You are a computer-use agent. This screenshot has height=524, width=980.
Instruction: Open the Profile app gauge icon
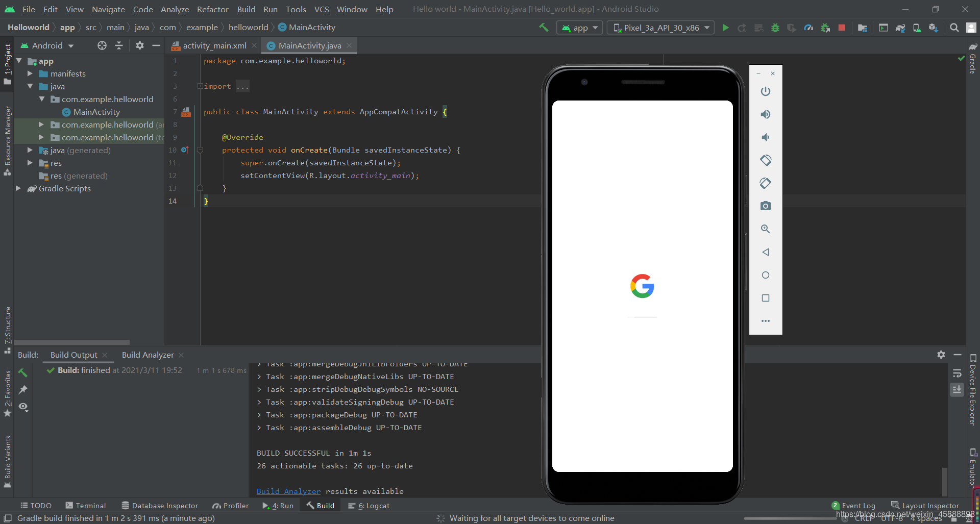[x=808, y=28]
